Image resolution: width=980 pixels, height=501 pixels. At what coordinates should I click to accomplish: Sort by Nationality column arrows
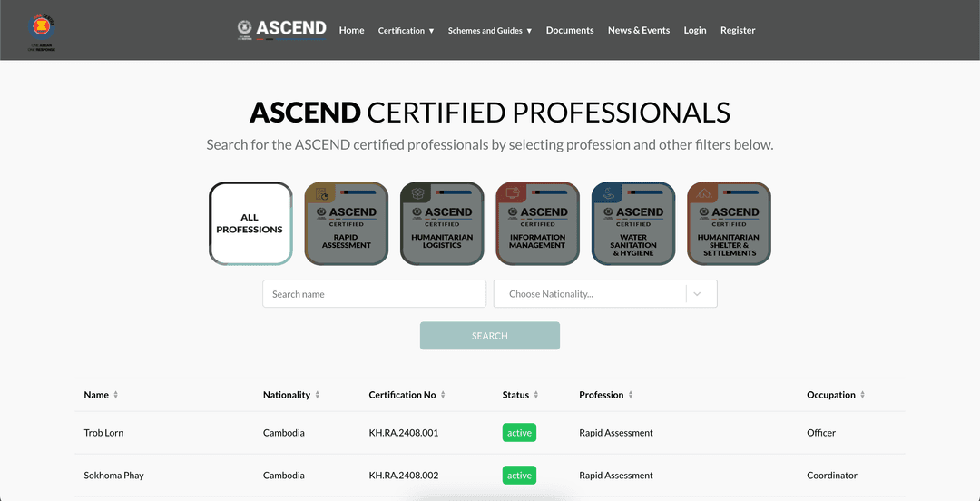click(318, 396)
